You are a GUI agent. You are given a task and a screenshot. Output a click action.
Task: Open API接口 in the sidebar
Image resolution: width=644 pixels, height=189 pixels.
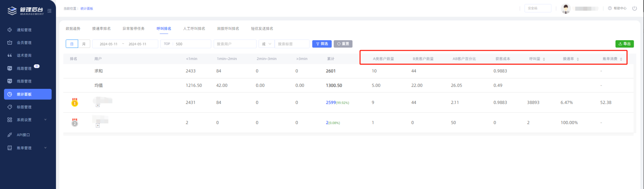(23, 135)
